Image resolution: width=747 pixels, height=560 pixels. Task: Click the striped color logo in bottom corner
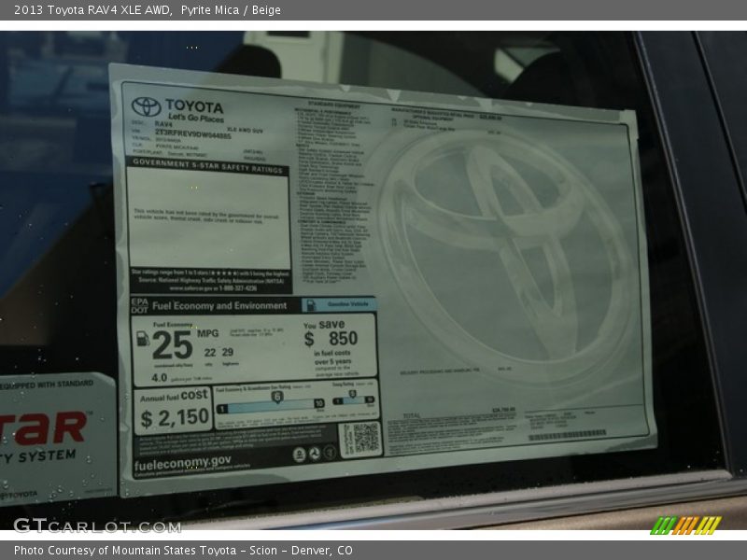pyautogui.click(x=686, y=525)
